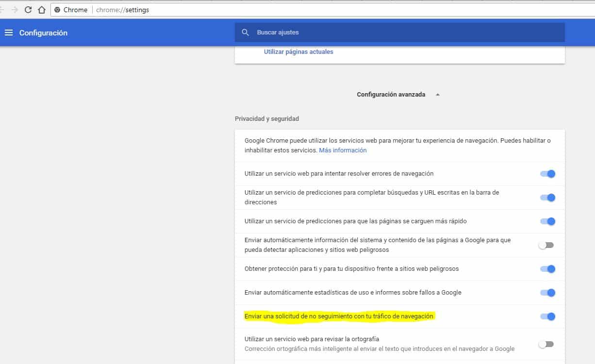Enable servicio web para revisar la ortografía
Image resolution: width=595 pixels, height=364 pixels.
pos(546,344)
